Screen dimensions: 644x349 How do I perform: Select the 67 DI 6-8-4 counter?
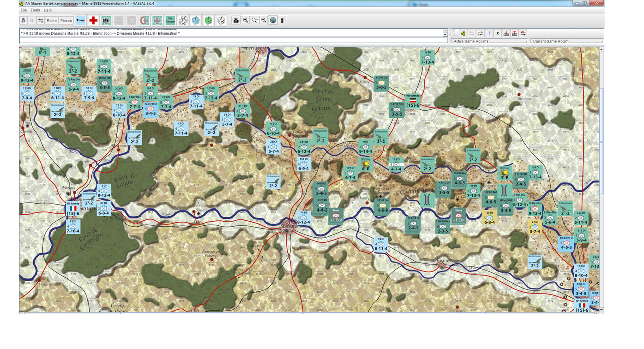(104, 208)
